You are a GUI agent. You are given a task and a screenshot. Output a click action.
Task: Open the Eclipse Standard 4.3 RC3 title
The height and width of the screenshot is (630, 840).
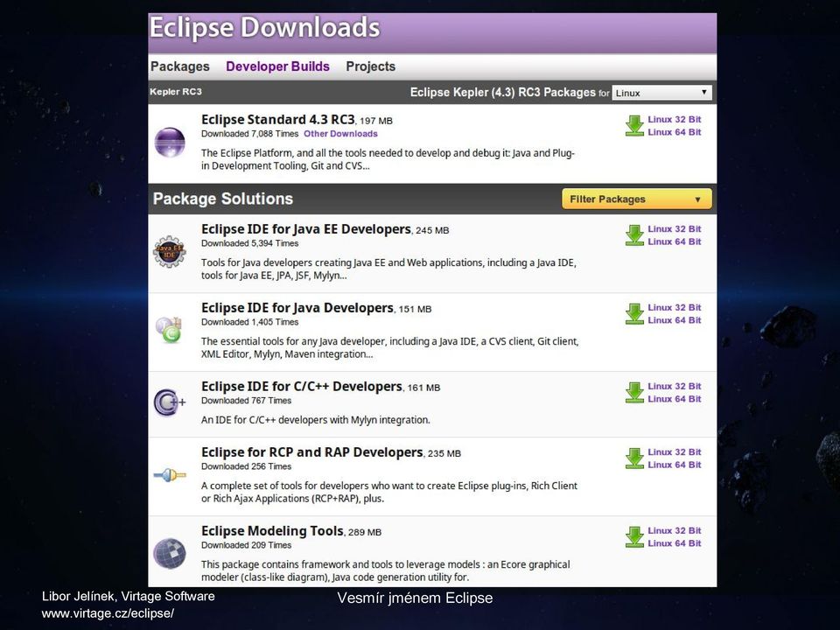pyautogui.click(x=278, y=120)
